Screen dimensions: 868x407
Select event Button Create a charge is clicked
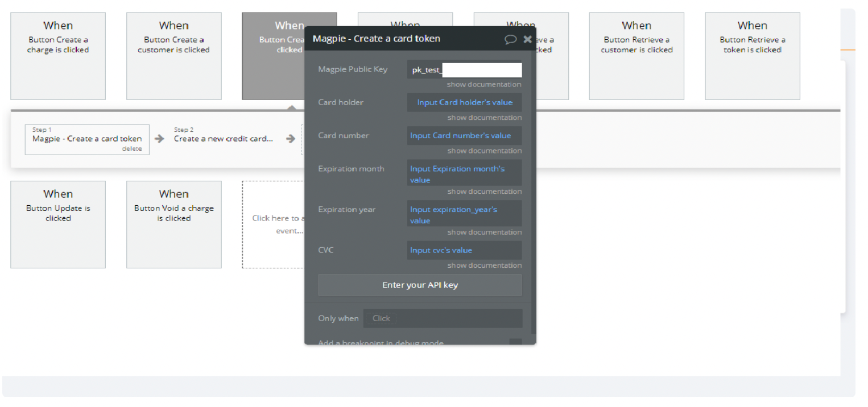point(58,56)
